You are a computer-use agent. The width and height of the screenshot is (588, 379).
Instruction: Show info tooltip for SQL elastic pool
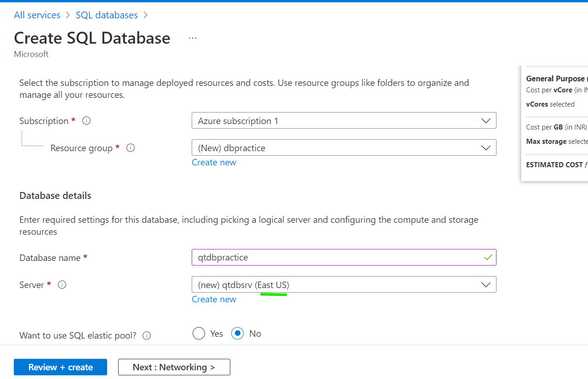click(x=147, y=336)
